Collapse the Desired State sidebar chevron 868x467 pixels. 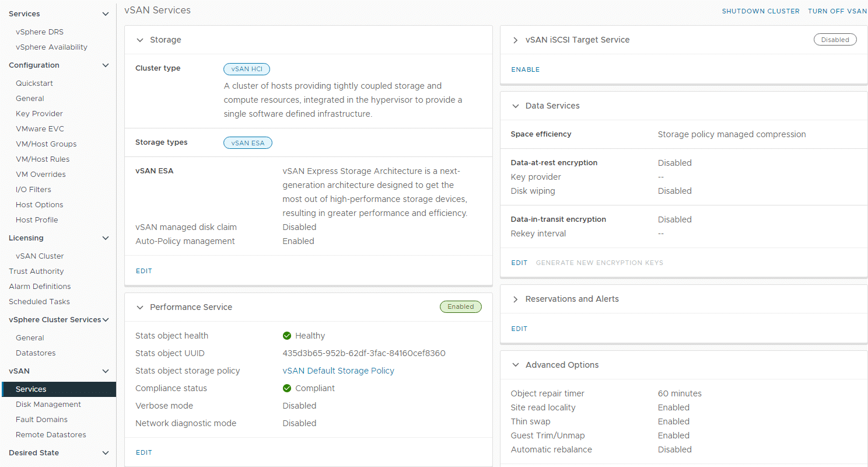click(x=106, y=453)
